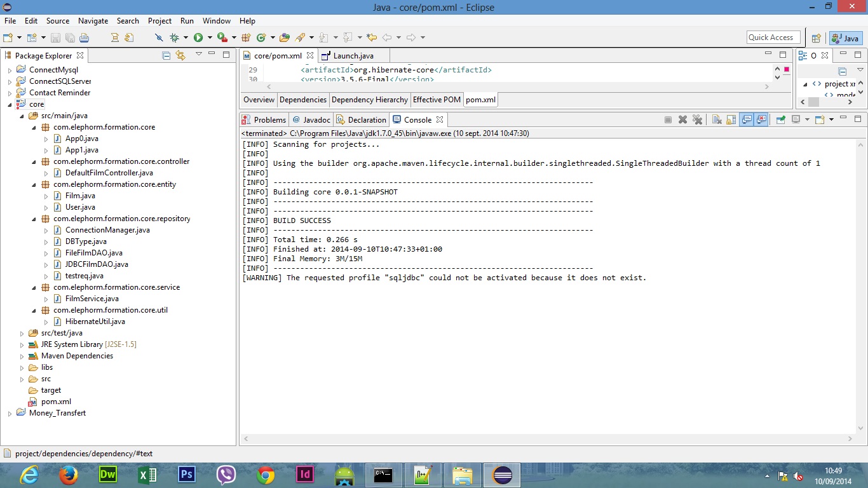Collapse the core project tree node
The height and width of the screenshot is (488, 868).
tap(10, 104)
